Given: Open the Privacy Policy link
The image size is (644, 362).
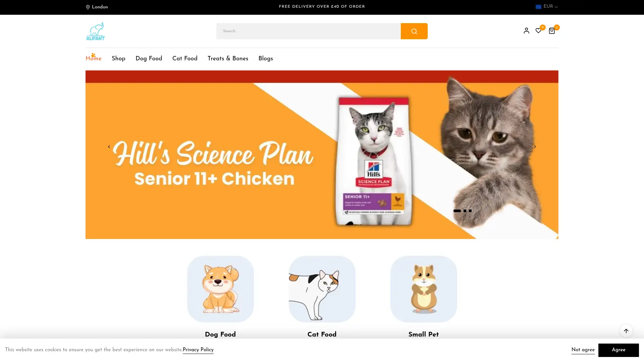Looking at the screenshot, I should click(x=198, y=350).
